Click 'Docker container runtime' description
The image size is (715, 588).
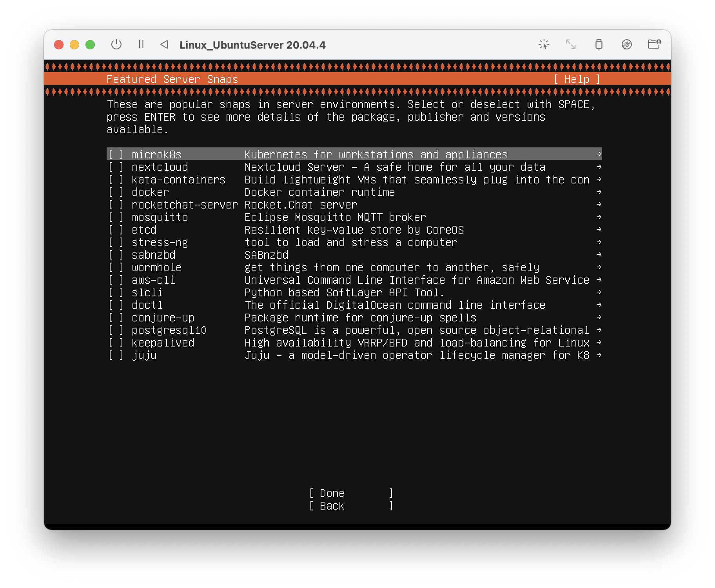(320, 192)
